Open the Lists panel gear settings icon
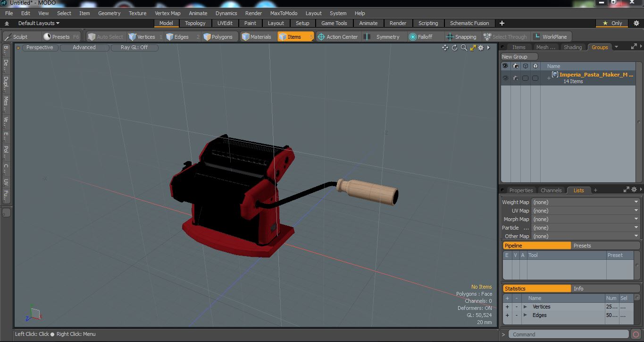Screen dimensions: 644x342 click(x=634, y=190)
